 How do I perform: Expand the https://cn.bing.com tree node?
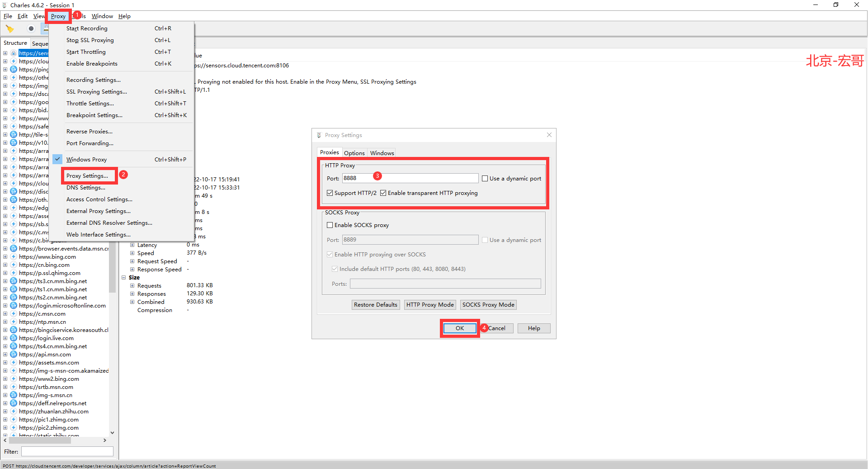[5, 265]
